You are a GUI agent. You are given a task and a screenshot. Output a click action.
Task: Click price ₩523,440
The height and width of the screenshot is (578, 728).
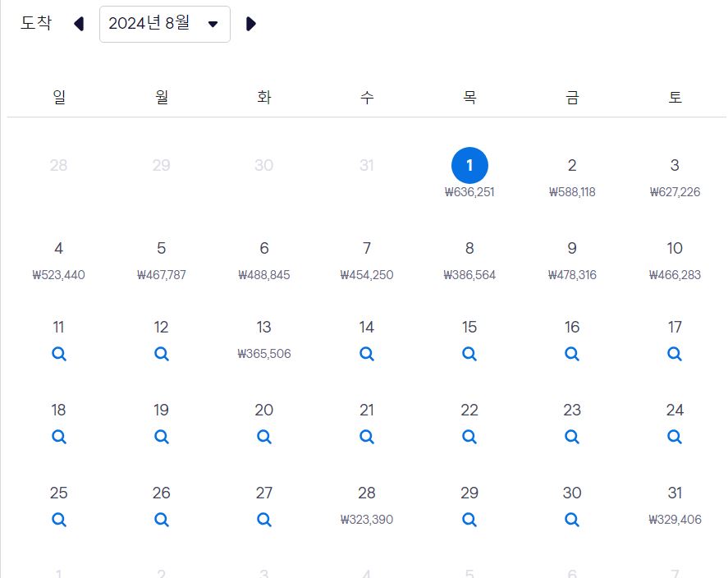coord(58,275)
